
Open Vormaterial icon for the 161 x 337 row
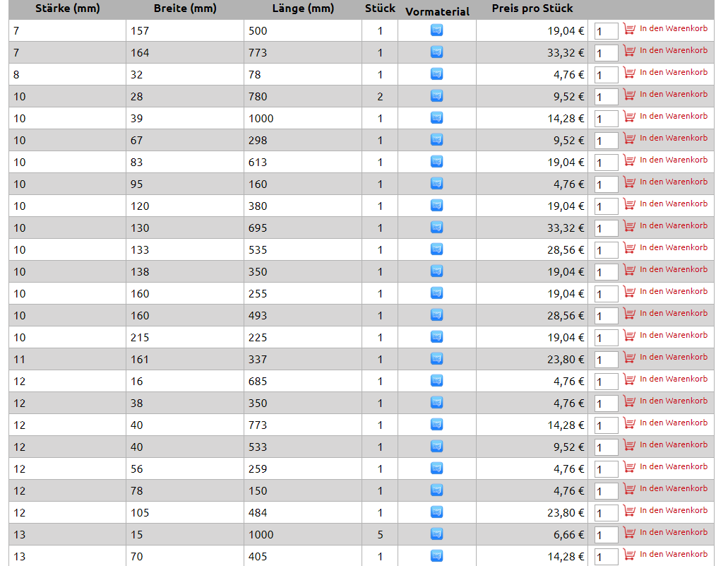coord(436,358)
